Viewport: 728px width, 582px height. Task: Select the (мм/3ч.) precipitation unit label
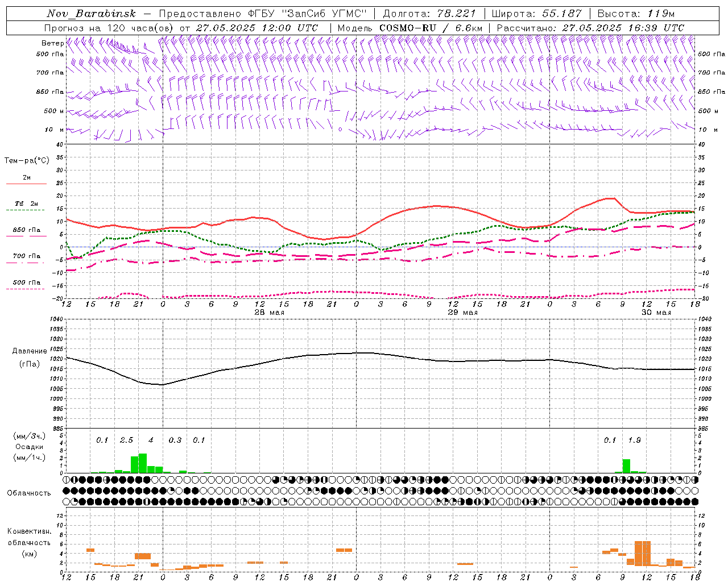coord(29,436)
